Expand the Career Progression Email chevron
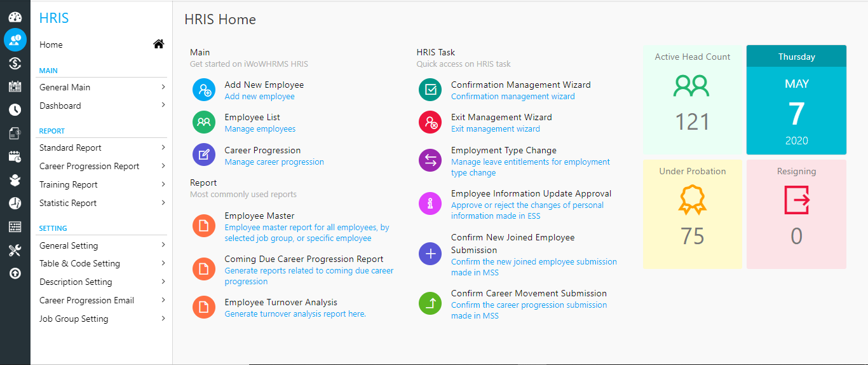This screenshot has height=365, width=868. tap(163, 300)
